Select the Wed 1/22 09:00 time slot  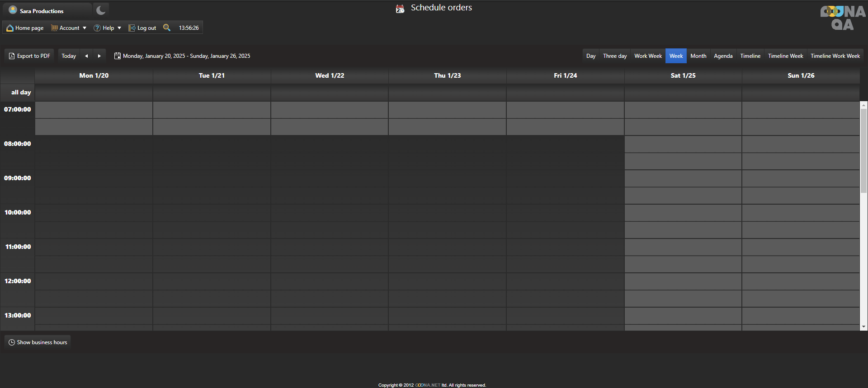[x=330, y=178]
